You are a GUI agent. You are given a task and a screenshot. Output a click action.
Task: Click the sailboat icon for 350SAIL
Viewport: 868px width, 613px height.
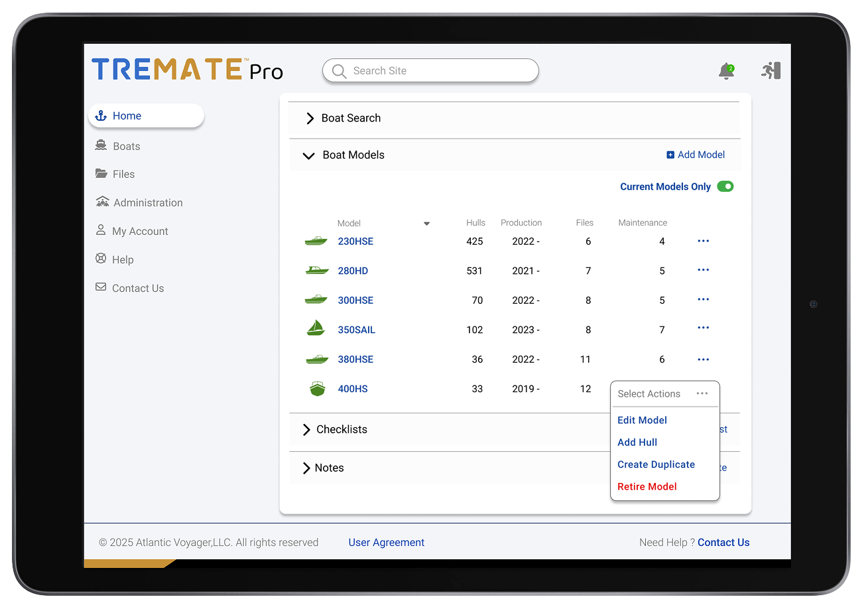coord(316,328)
